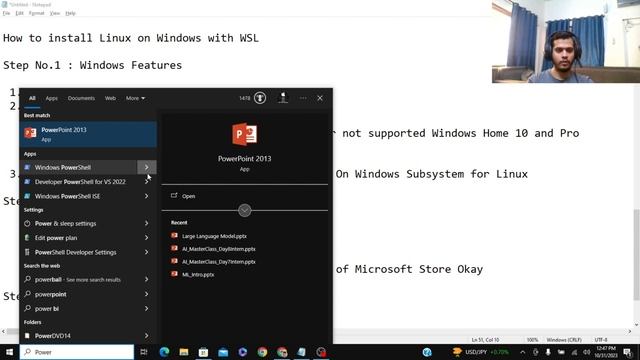The width and height of the screenshot is (640, 360).
Task: Open More search filter dropdown
Action: (135, 98)
